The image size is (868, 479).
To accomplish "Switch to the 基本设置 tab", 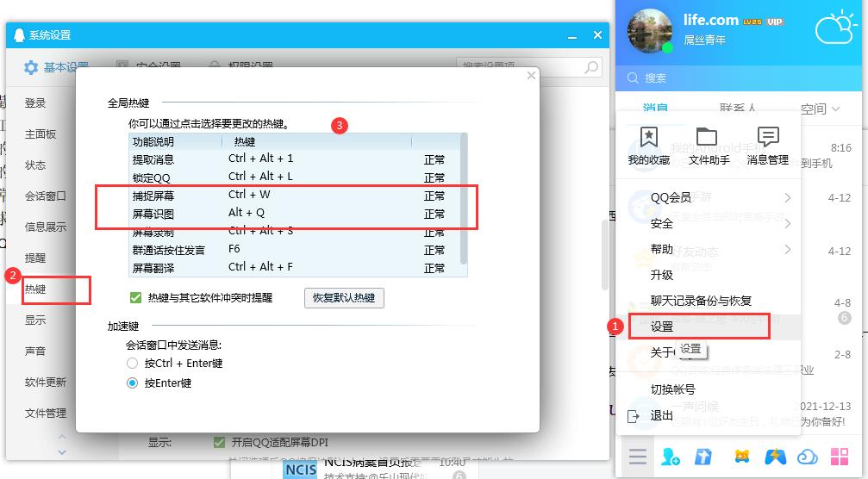I will pyautogui.click(x=57, y=67).
